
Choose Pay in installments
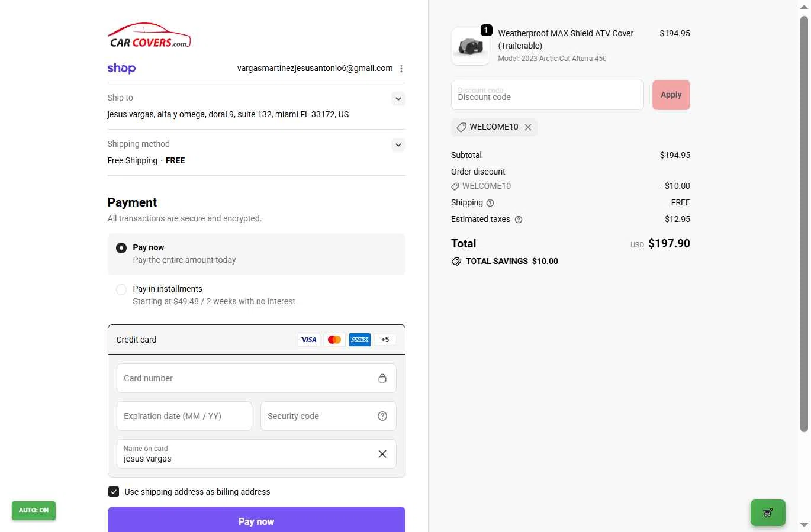[121, 289]
